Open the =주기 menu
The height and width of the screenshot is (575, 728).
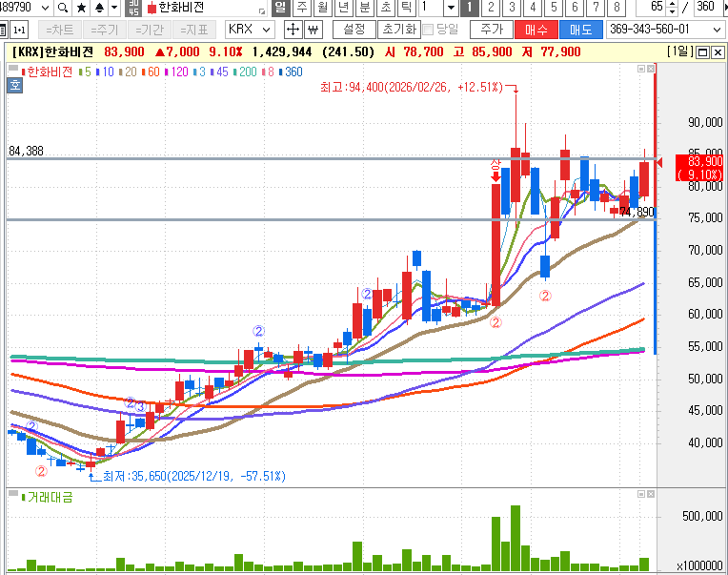tap(105, 30)
